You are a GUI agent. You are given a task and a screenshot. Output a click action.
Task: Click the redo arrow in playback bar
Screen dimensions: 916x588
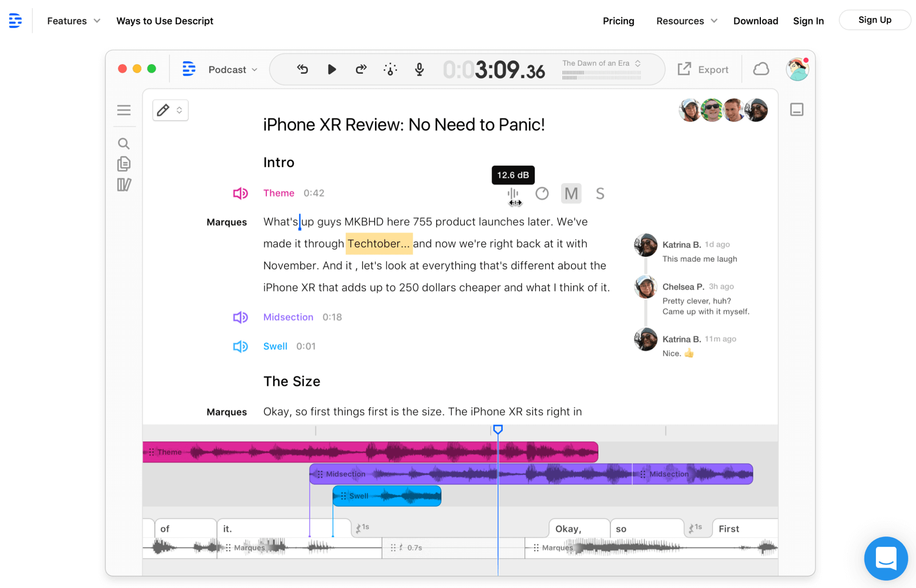(361, 69)
